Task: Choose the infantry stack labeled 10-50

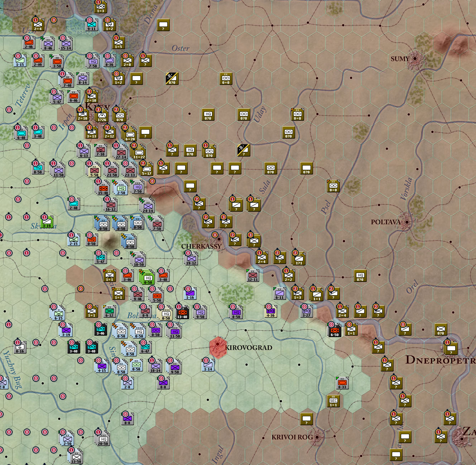Action: (x=139, y=259)
